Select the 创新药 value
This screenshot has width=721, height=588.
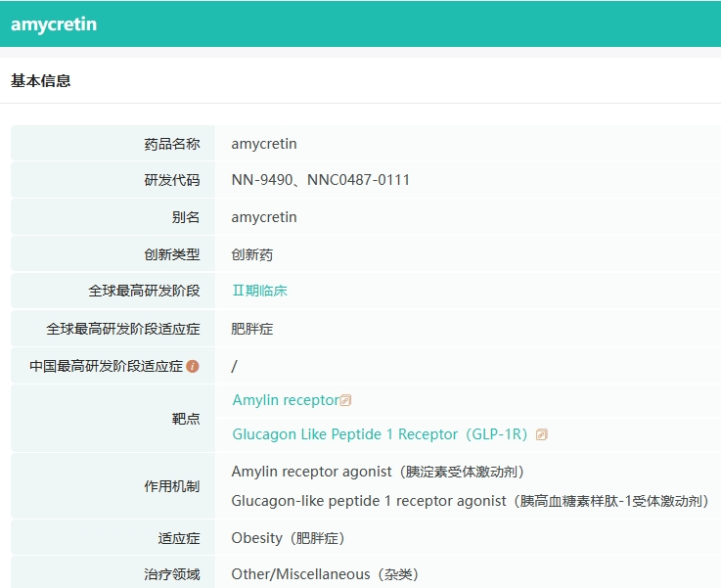pos(252,254)
